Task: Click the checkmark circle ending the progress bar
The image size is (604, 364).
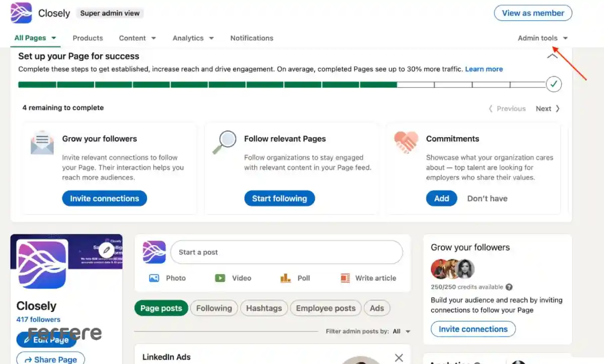Action: pyautogui.click(x=554, y=84)
